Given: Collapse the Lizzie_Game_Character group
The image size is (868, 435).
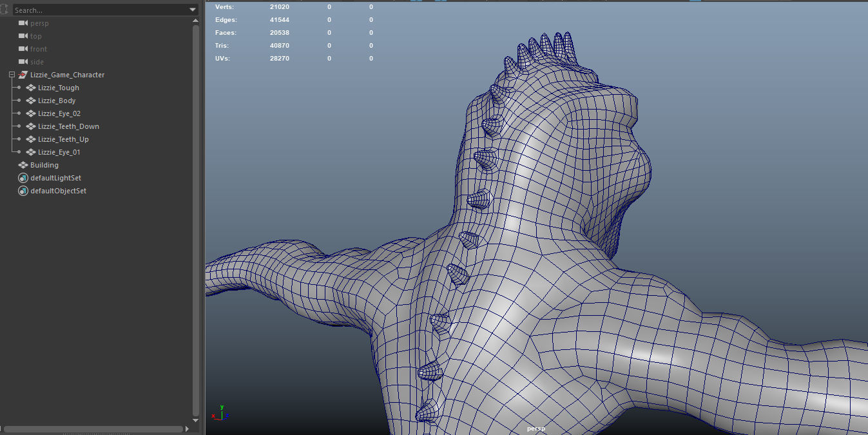Looking at the screenshot, I should [x=12, y=75].
